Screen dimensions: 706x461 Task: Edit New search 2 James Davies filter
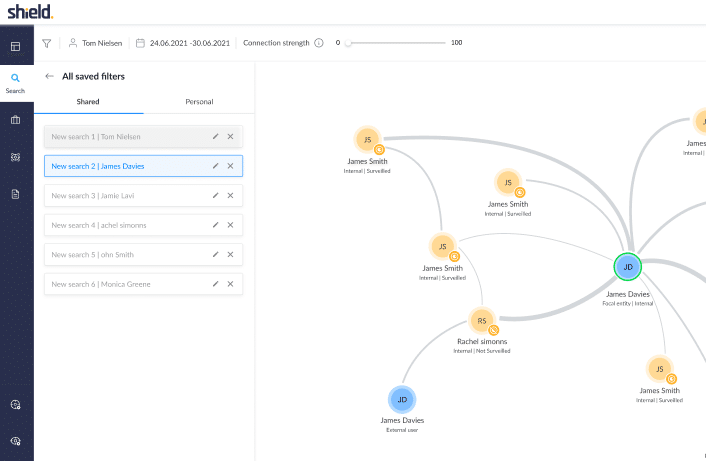tap(215, 166)
